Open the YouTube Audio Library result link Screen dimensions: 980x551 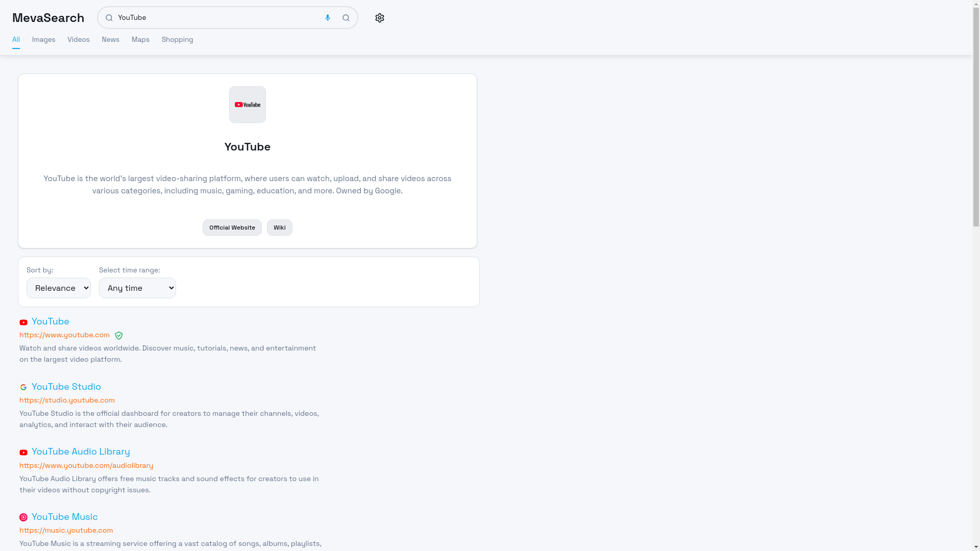pos(81,452)
